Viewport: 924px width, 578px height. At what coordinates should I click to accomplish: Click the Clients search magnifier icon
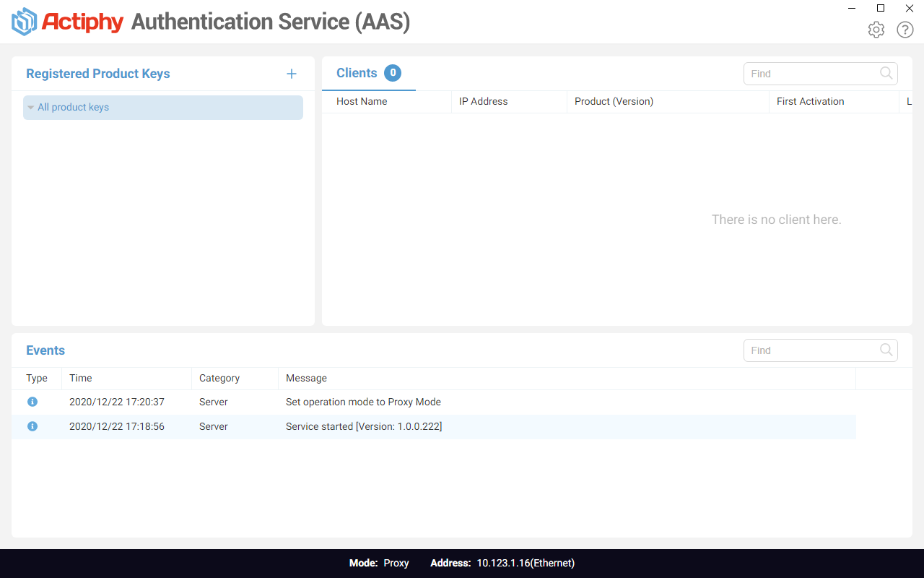[x=886, y=73]
